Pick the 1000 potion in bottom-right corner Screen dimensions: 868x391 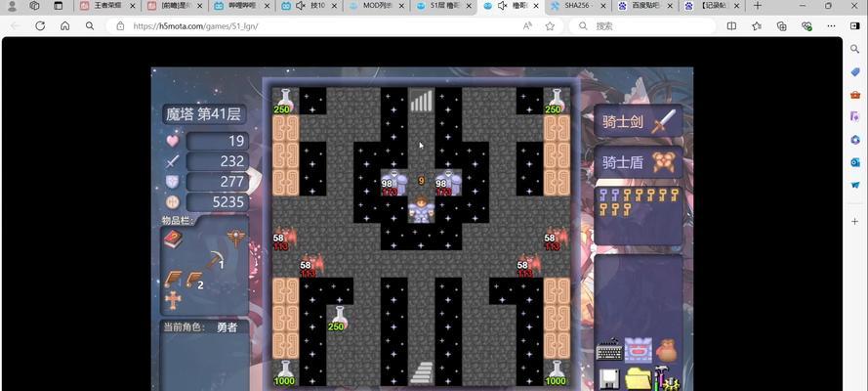557,372
